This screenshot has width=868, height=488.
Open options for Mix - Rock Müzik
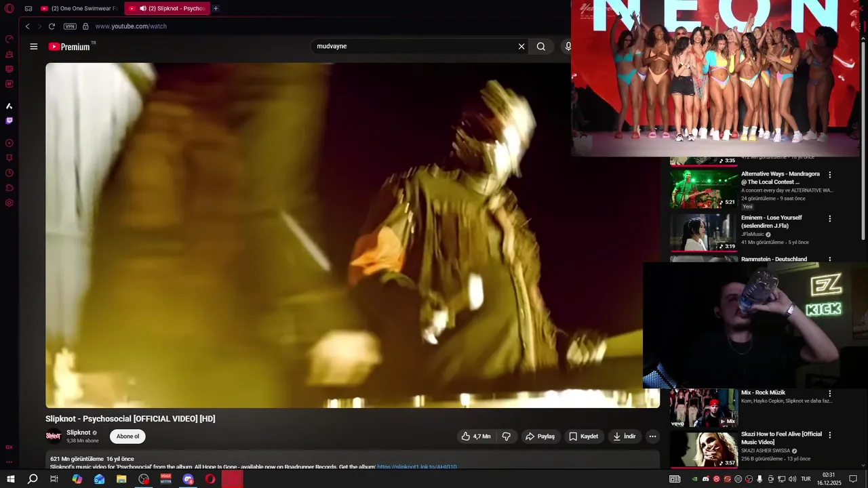point(829,393)
